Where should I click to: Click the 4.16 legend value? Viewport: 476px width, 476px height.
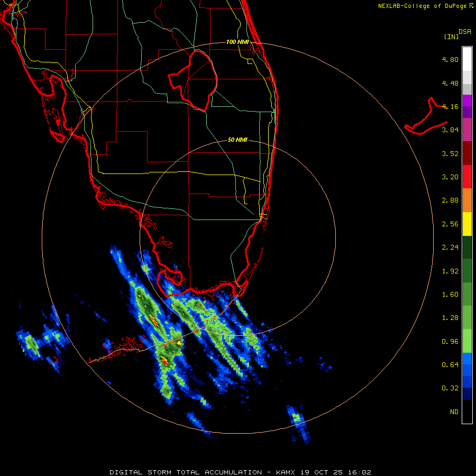point(450,106)
